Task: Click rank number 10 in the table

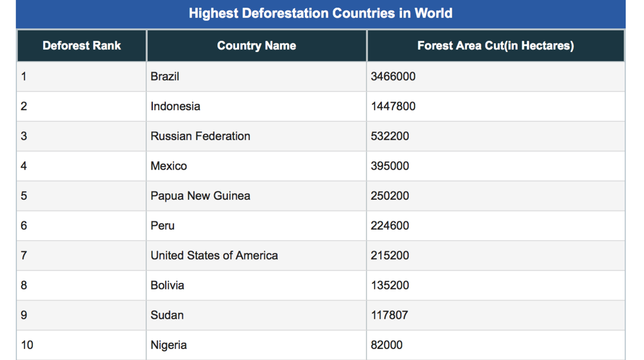Action: (x=27, y=345)
